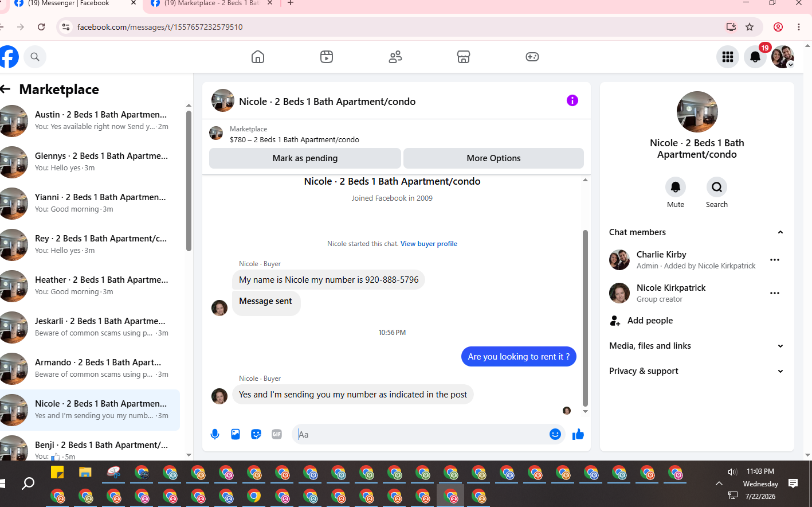Open Windows taskbar search

tap(28, 483)
